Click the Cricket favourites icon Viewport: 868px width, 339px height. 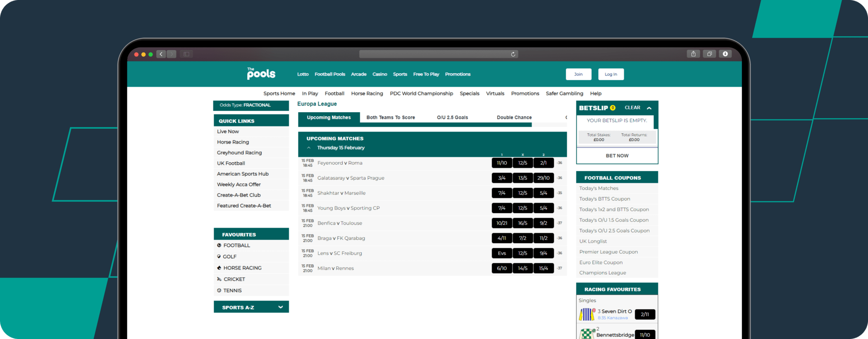[x=219, y=279]
